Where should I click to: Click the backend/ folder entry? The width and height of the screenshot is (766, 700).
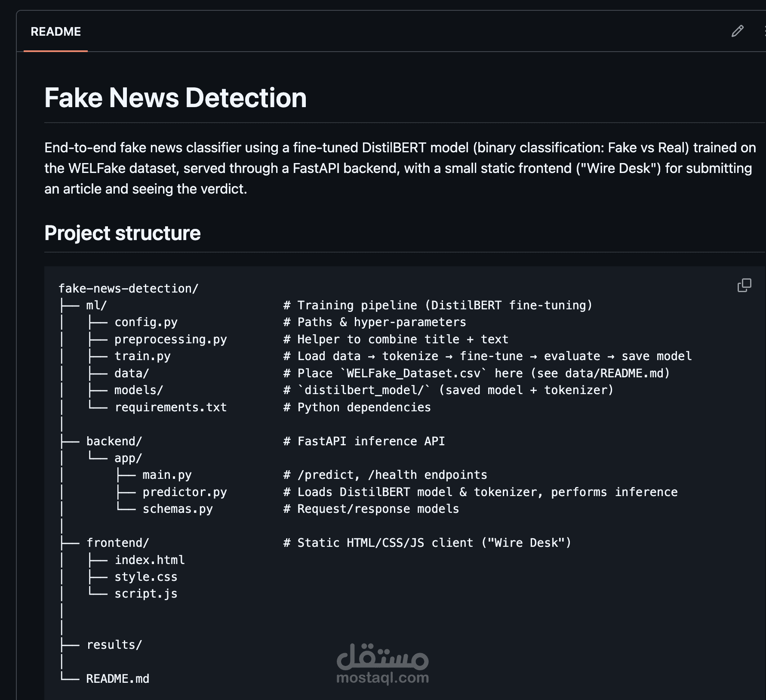(x=114, y=441)
